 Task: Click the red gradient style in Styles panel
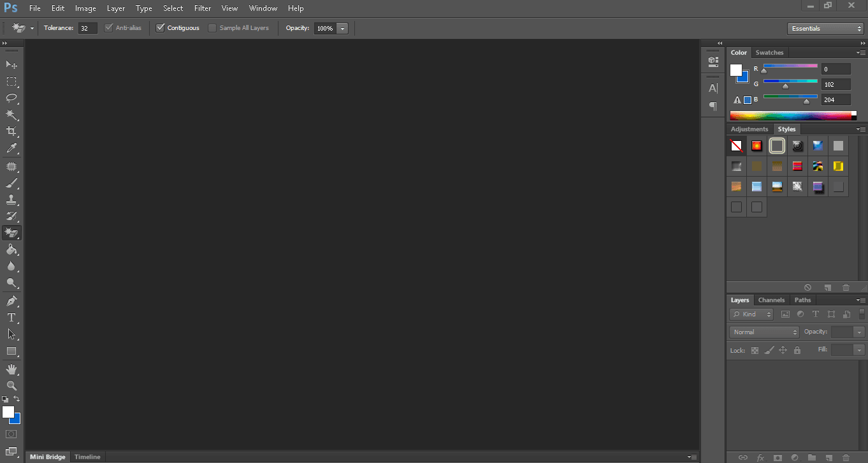pyautogui.click(x=797, y=166)
